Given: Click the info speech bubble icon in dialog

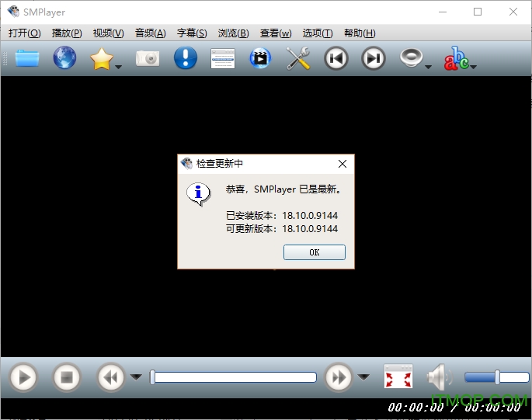Looking at the screenshot, I should click(199, 194).
